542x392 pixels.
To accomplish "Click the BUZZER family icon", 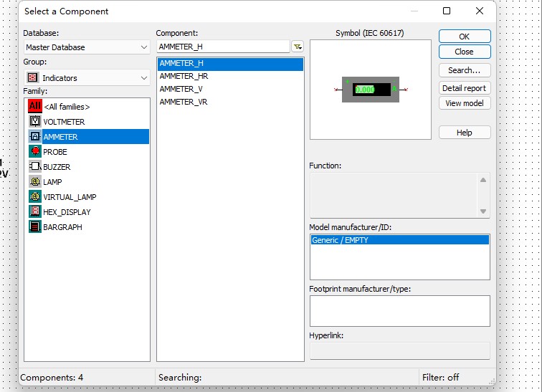I will [x=35, y=166].
